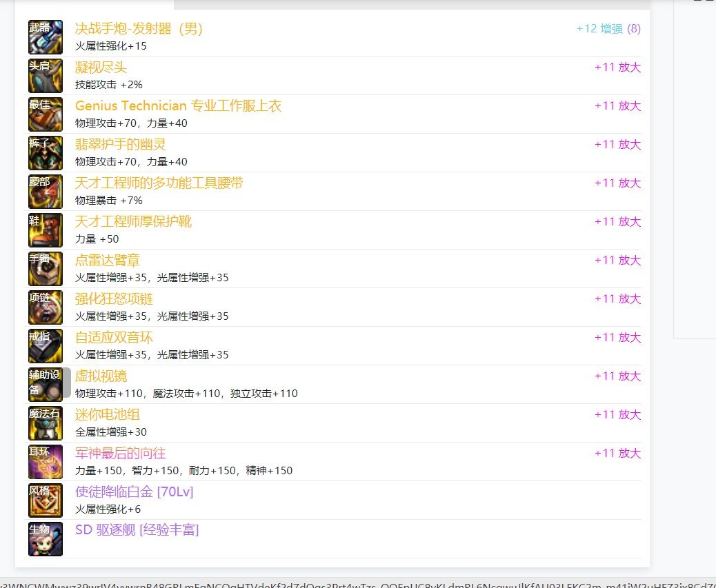Select 军神最后的向往 earring name
The image size is (716, 588).
(x=120, y=454)
